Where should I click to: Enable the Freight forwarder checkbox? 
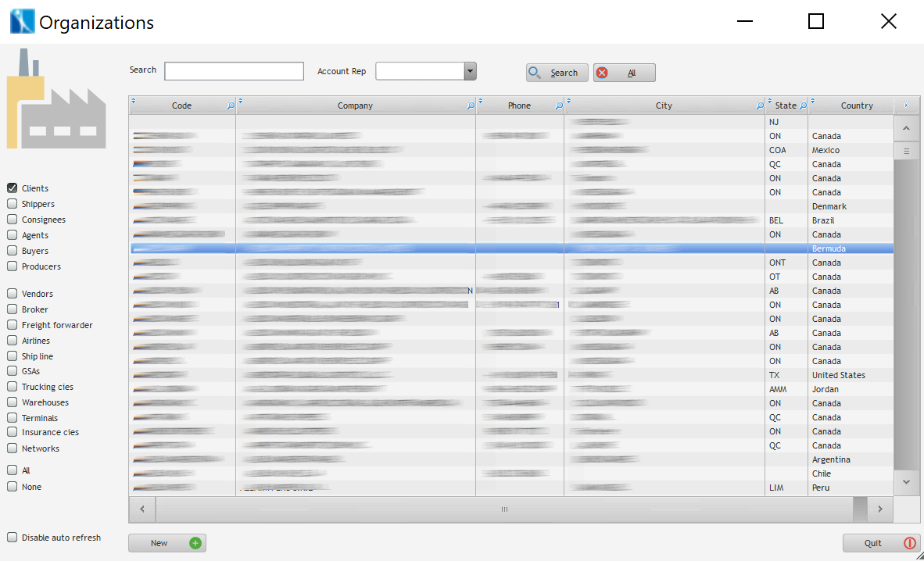[13, 325]
